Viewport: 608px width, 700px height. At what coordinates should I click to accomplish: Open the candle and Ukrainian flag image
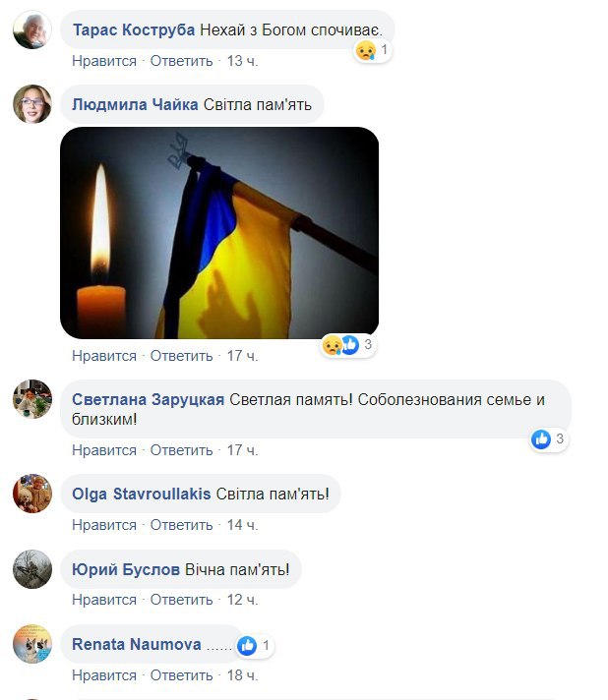coord(219,233)
